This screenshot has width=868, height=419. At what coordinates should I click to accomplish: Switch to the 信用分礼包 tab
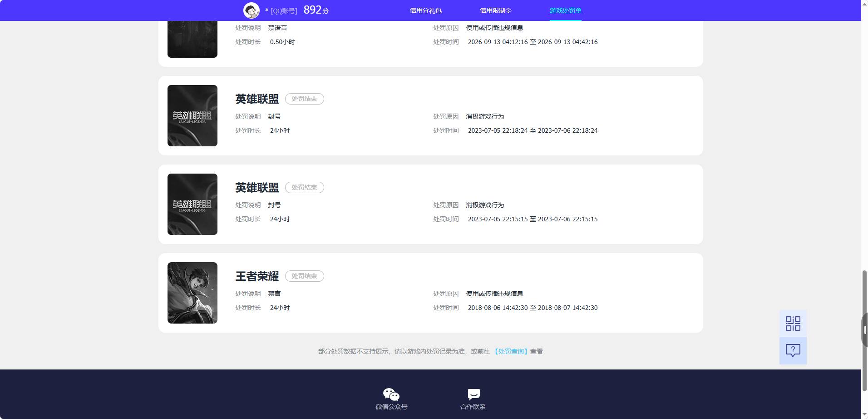[425, 10]
